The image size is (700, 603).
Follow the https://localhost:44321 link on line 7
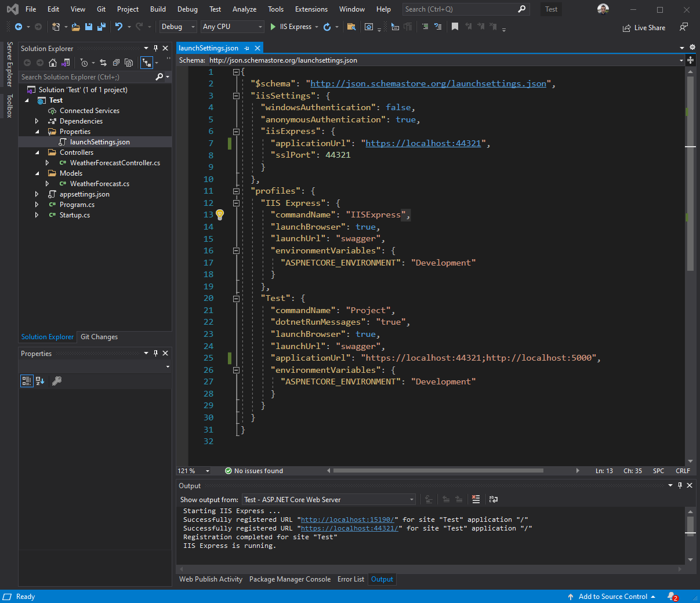click(423, 143)
